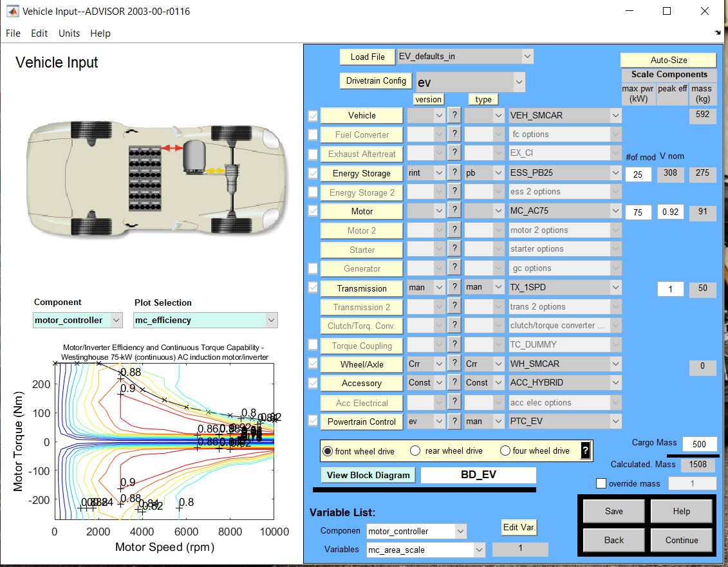The width and height of the screenshot is (728, 567).
Task: Click the Auto-Size button
Action: (x=668, y=60)
